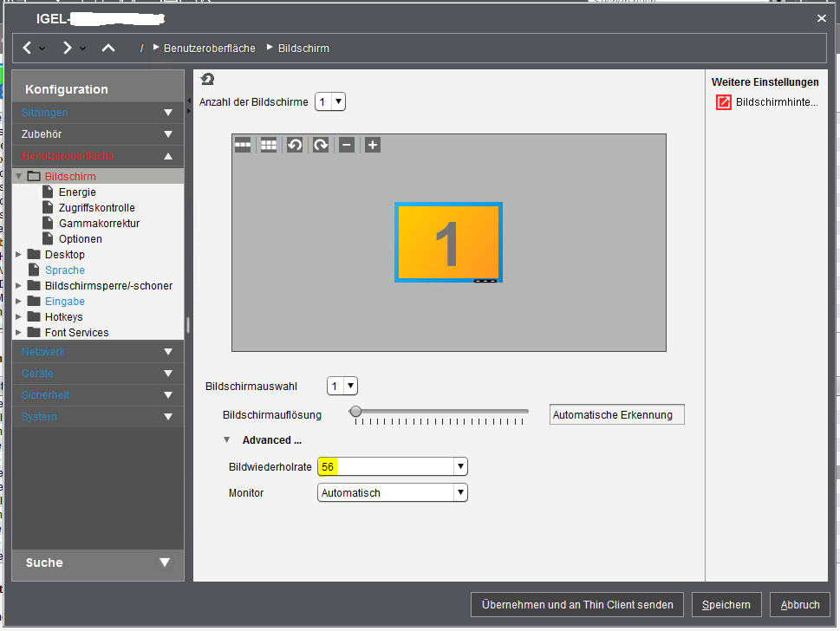Zoom in with the plus icon
Viewport: 840px width, 631px height.
pyautogui.click(x=373, y=145)
